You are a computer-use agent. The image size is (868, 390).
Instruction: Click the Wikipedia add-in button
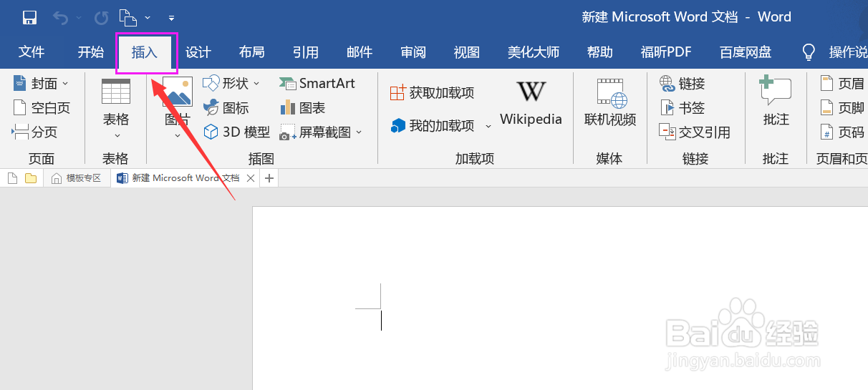pos(531,103)
